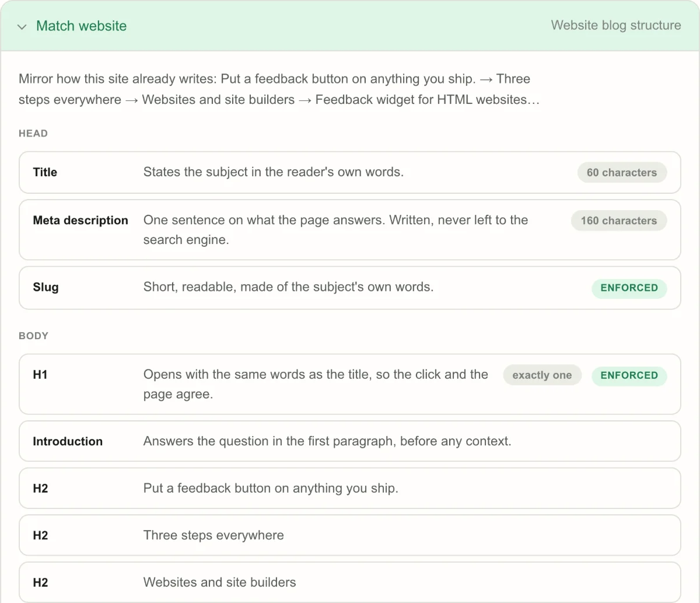This screenshot has width=700, height=603.
Task: Select the Introduction row
Action: (350, 441)
